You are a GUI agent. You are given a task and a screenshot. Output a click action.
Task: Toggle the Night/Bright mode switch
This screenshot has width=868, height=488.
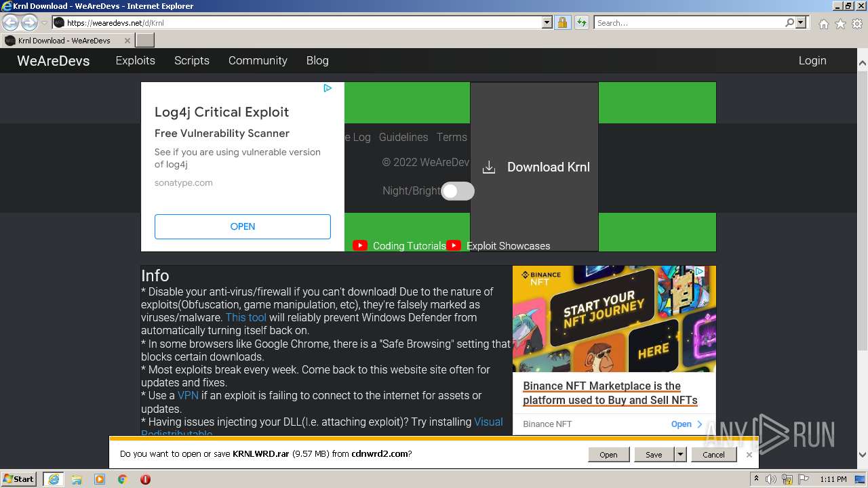pos(458,191)
